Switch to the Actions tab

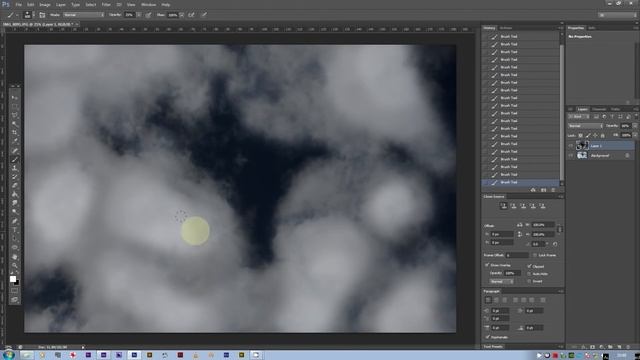tap(506, 28)
